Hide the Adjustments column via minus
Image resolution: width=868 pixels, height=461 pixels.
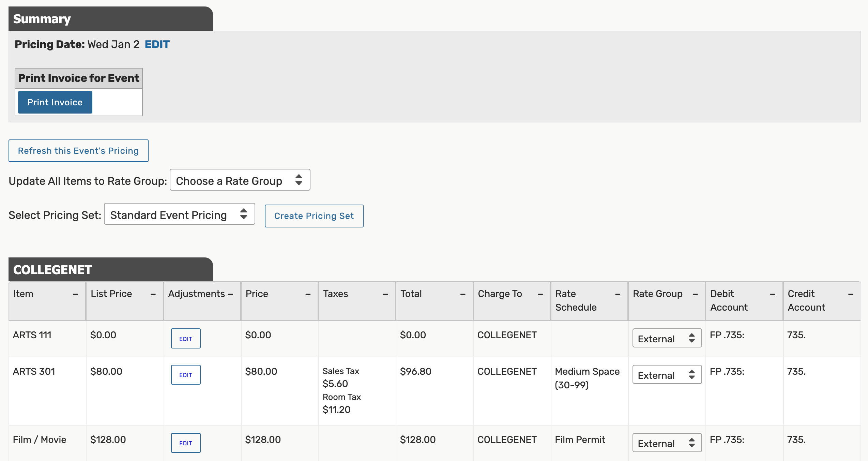[x=231, y=294]
